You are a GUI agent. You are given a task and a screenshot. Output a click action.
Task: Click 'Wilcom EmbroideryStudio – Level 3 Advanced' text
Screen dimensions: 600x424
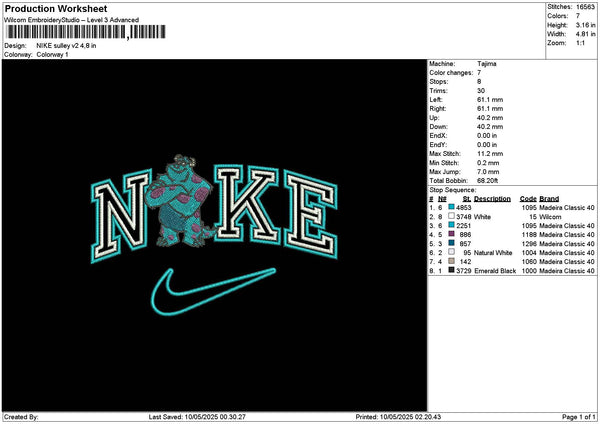click(x=71, y=20)
